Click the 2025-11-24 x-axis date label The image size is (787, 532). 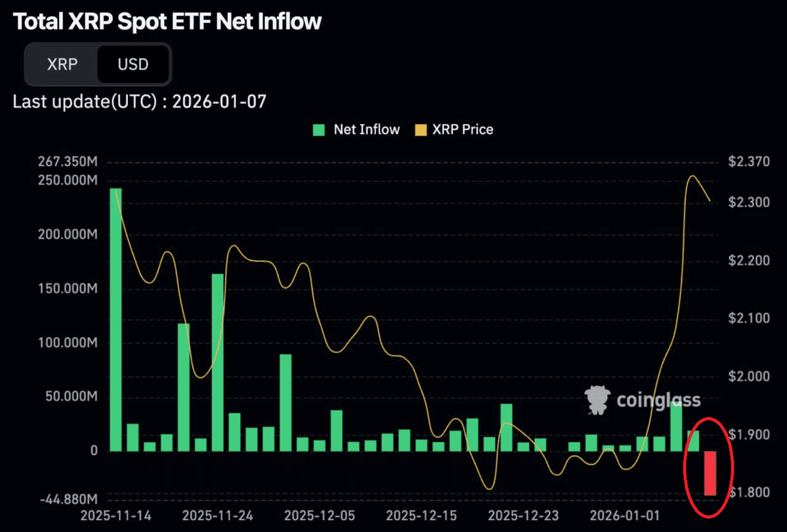[x=218, y=516]
